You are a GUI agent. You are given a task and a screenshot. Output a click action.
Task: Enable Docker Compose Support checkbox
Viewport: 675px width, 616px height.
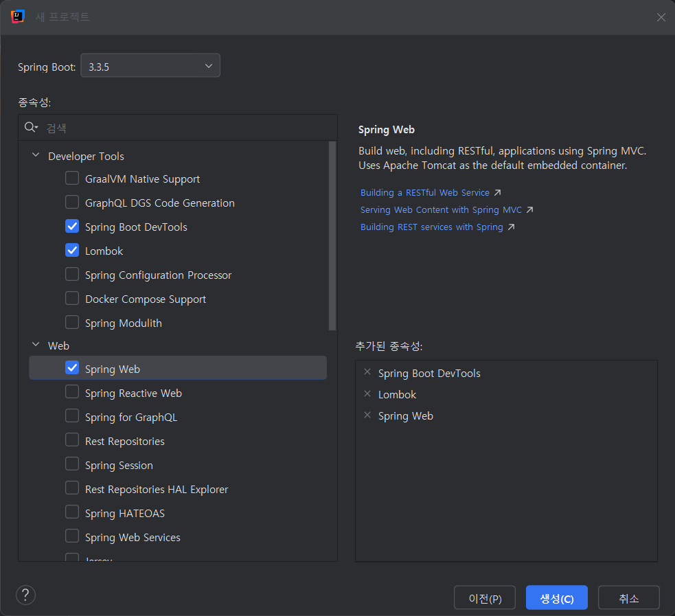tap(72, 299)
